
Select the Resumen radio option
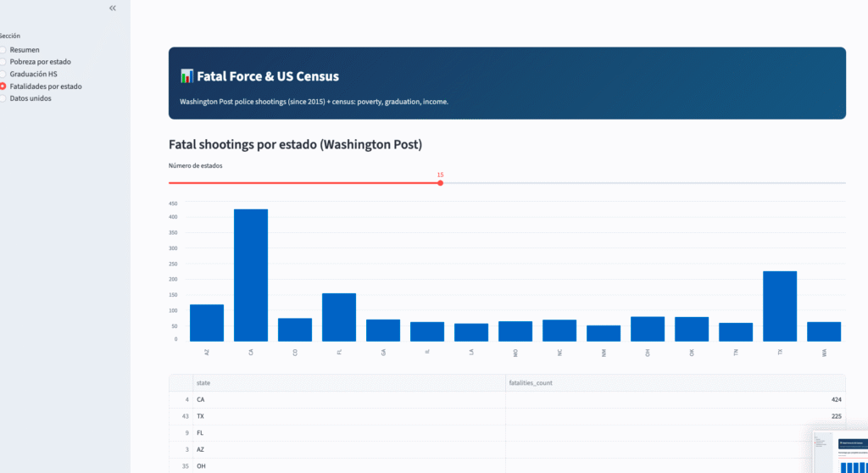(x=3, y=50)
